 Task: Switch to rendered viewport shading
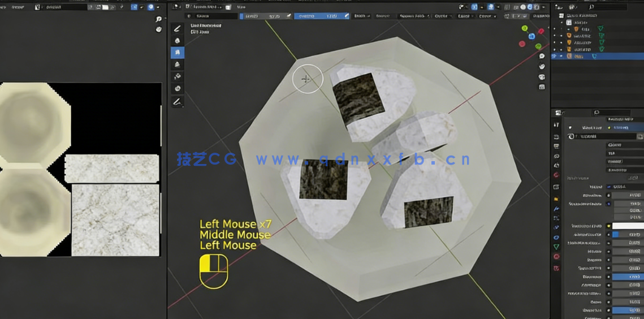(537, 7)
